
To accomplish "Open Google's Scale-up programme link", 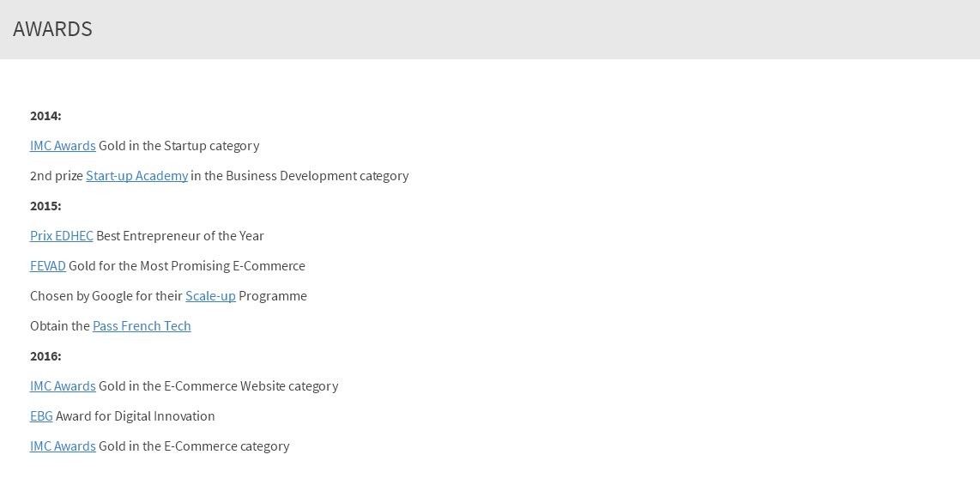I will coord(210,296).
